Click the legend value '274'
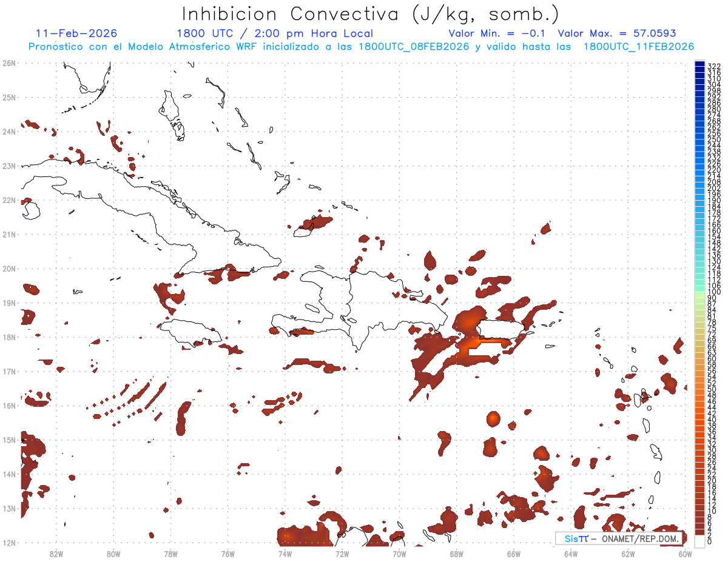Viewport: 728px width, 562px height. pyautogui.click(x=714, y=115)
